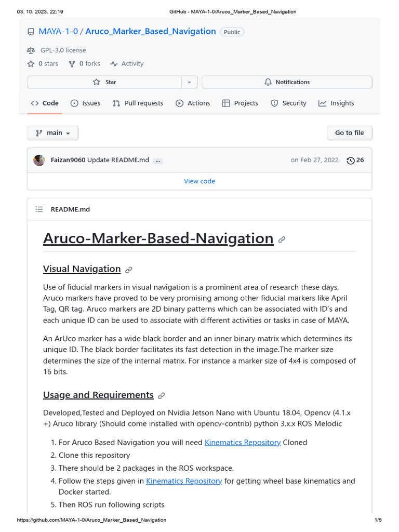Click anchor link icon beside Aruco-Marker-Based-Navigation title

[282, 240]
